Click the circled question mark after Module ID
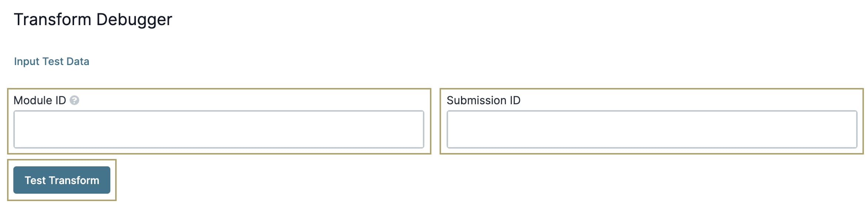 [x=74, y=100]
